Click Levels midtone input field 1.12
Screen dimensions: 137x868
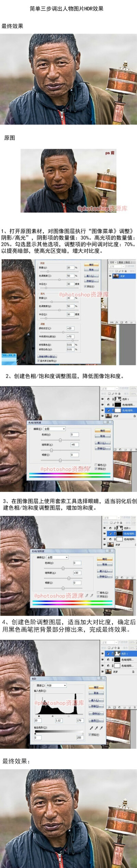coord(58,720)
